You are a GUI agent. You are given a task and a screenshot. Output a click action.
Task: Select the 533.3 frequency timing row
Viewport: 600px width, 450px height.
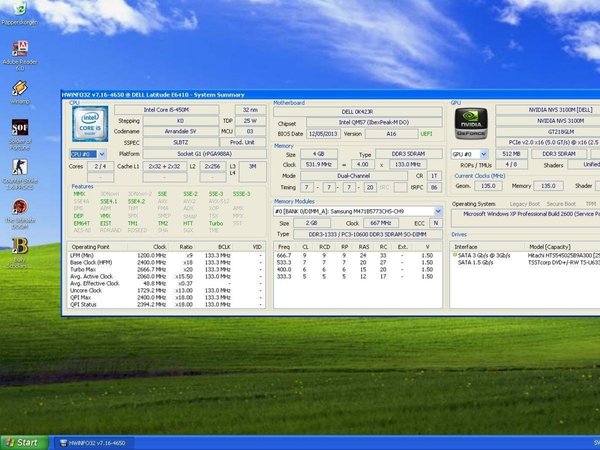click(358, 262)
